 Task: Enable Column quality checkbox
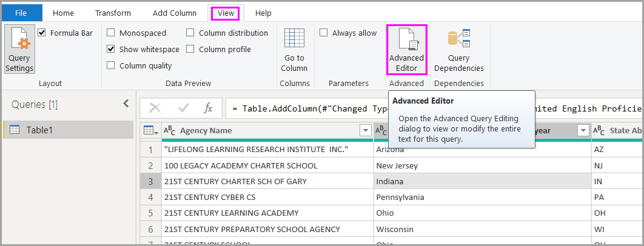[x=111, y=65]
